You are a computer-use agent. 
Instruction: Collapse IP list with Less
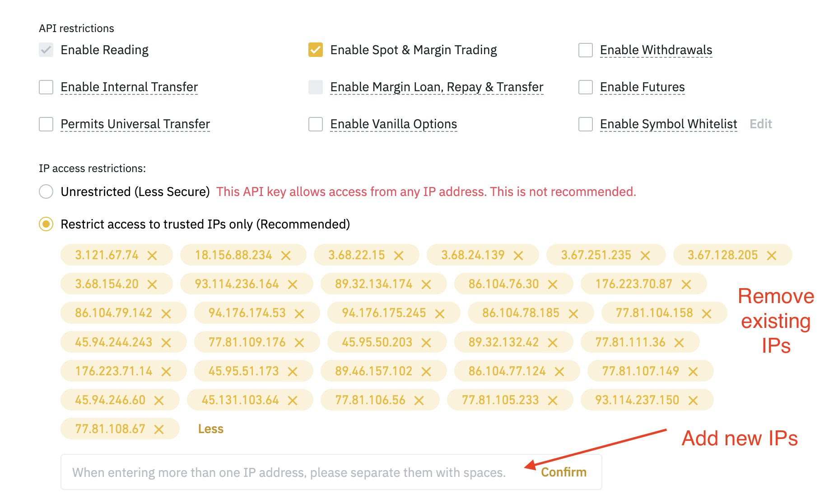[x=211, y=429]
